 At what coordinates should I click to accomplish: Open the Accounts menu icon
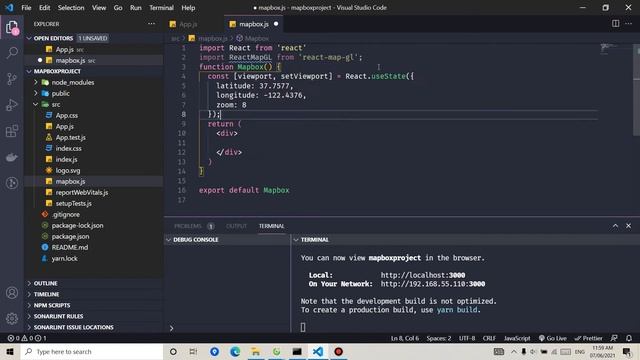pos(12,293)
